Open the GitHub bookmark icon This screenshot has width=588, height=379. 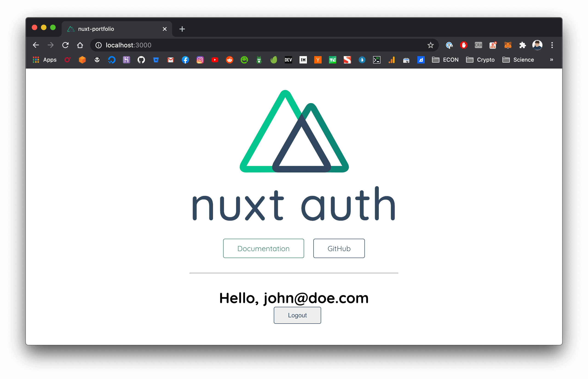(141, 60)
